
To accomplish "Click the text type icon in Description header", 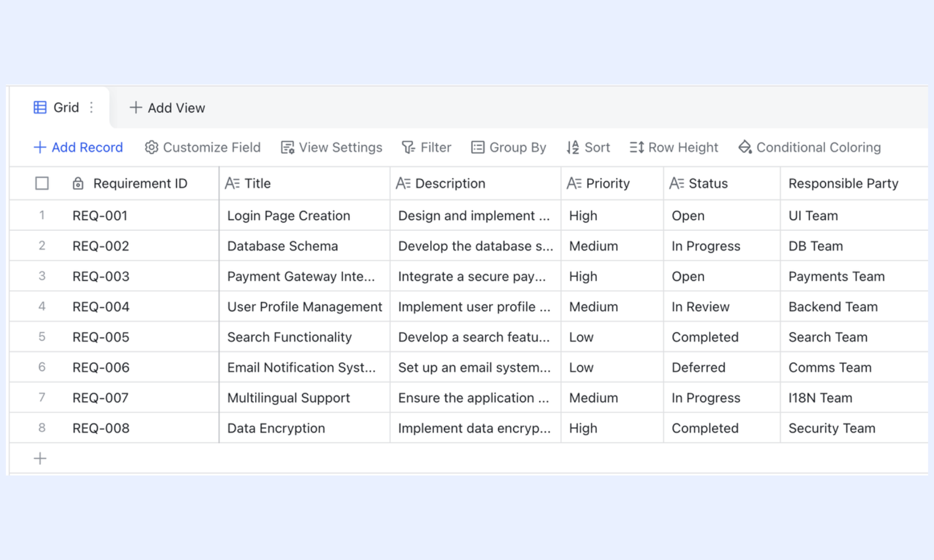I will click(403, 183).
